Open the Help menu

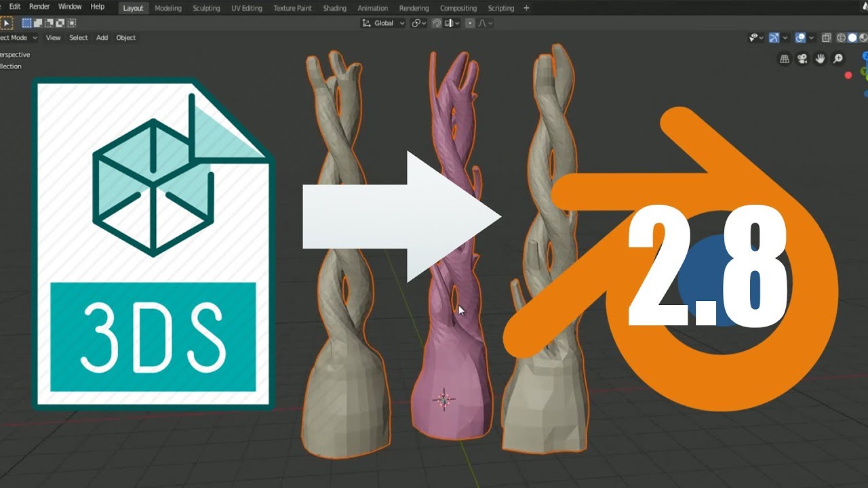98,7
